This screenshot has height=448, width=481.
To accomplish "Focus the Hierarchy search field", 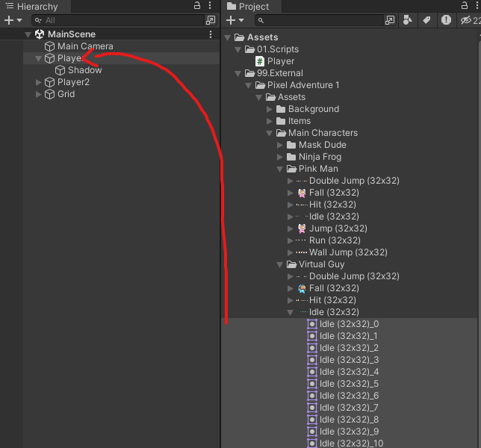I will point(118,20).
